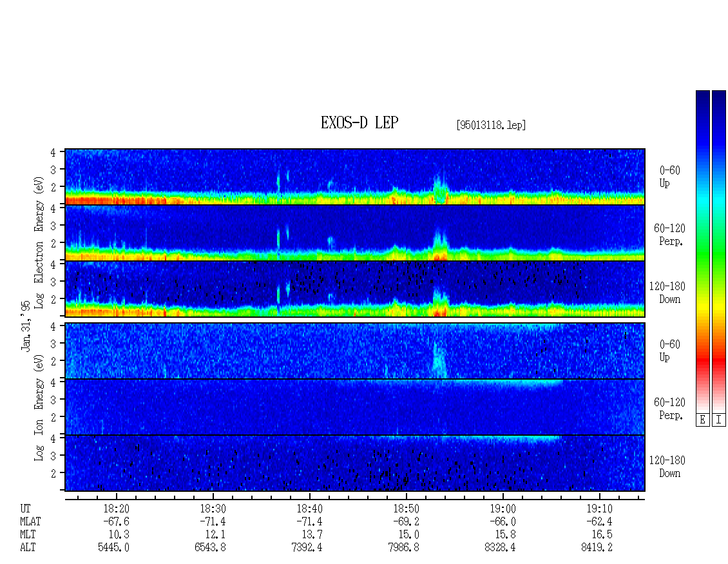Viewport: 728px width, 564px height.
Task: Click the electron color scale bar above E
Action: (x=702, y=251)
